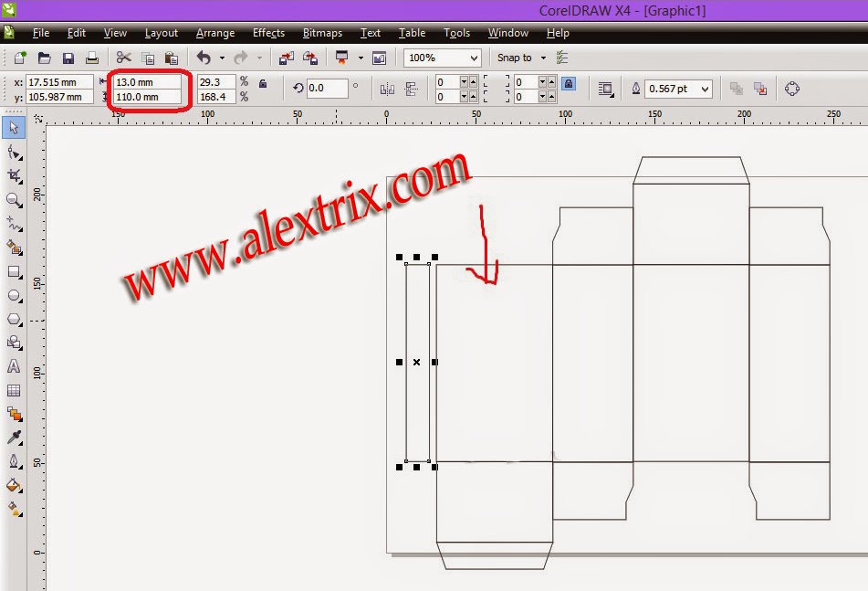Click the Mirror horizontally icon
868x591 pixels.
click(387, 89)
